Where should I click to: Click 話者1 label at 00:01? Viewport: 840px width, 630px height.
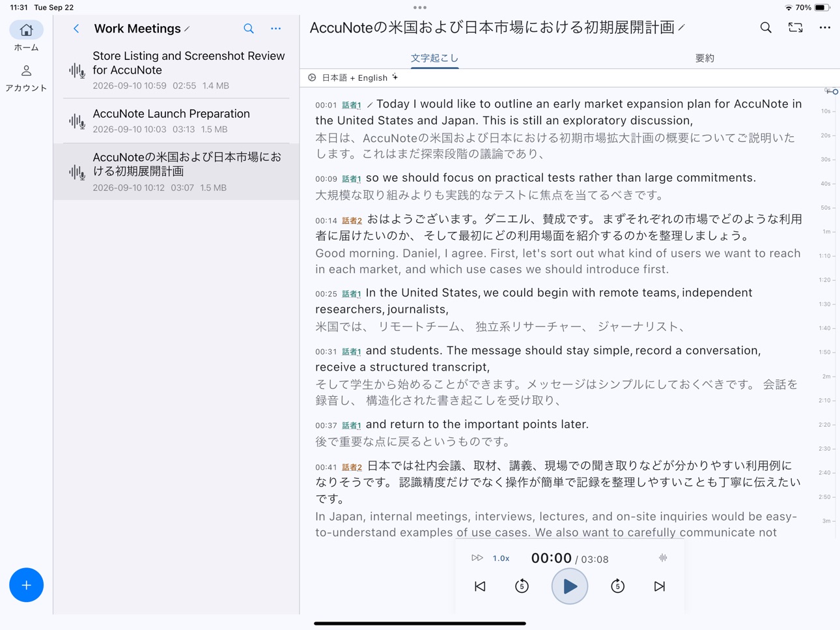pyautogui.click(x=352, y=106)
